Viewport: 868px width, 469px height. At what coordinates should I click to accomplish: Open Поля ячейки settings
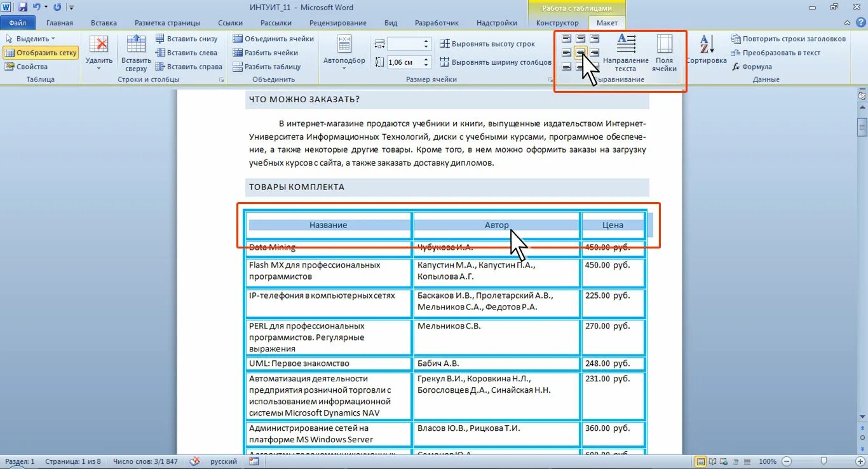pyautogui.click(x=664, y=53)
